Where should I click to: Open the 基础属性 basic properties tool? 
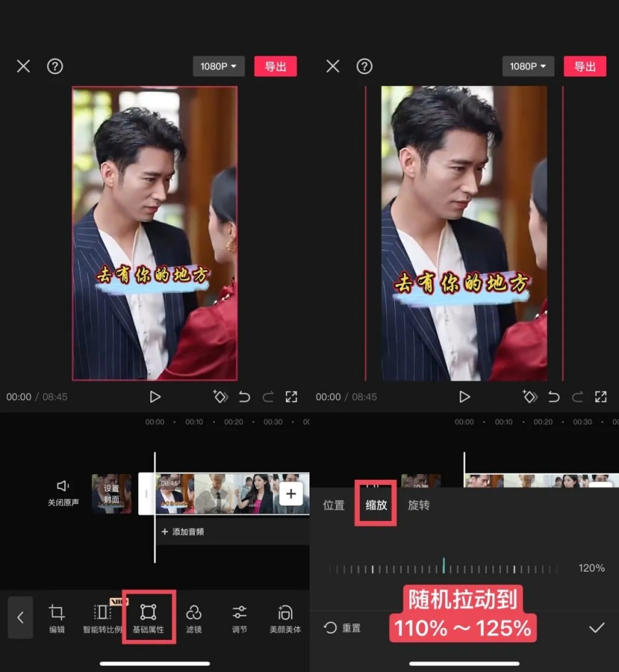coord(148,619)
